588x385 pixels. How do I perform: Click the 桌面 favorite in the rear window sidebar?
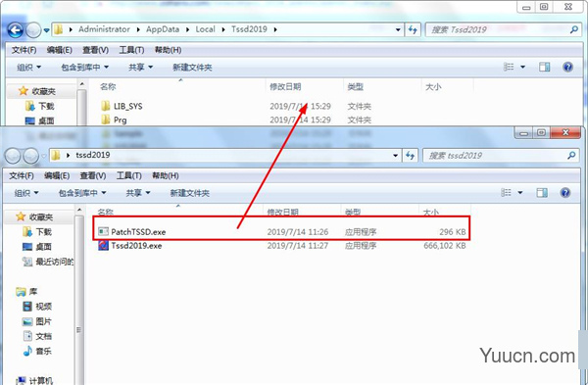[39, 120]
